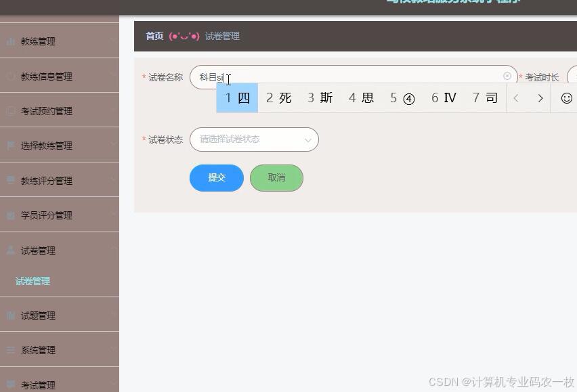Choose IME candidate 1 四
This screenshot has height=392, width=577.
point(237,97)
